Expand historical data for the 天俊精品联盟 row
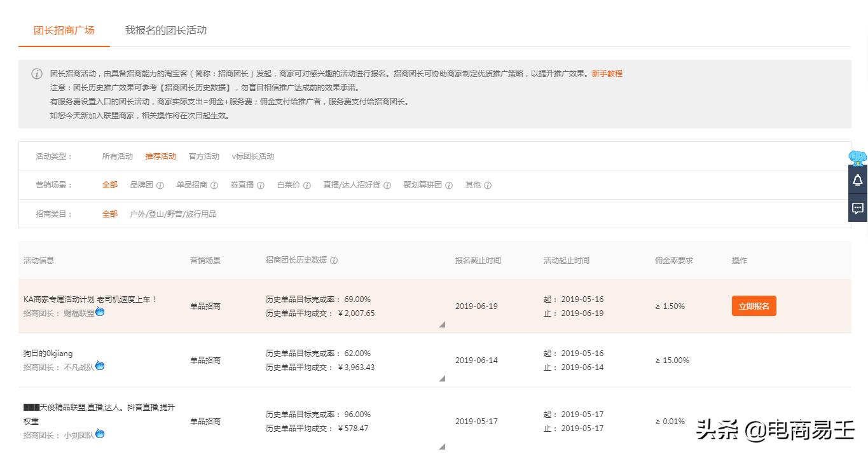This screenshot has height=454, width=868. click(442, 446)
